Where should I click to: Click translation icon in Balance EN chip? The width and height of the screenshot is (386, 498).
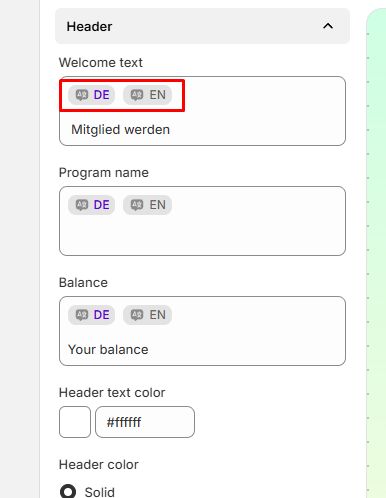coord(137,315)
